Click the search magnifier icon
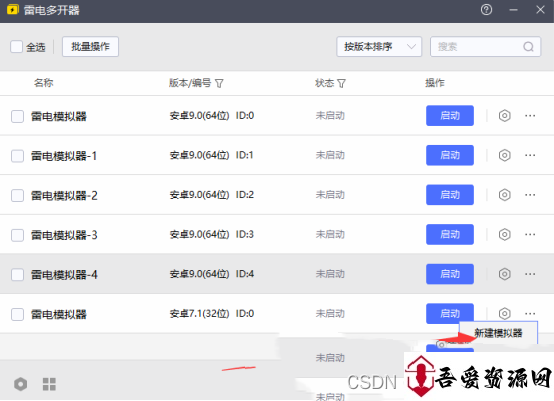Image resolution: width=554 pixels, height=401 pixels. 528,47
